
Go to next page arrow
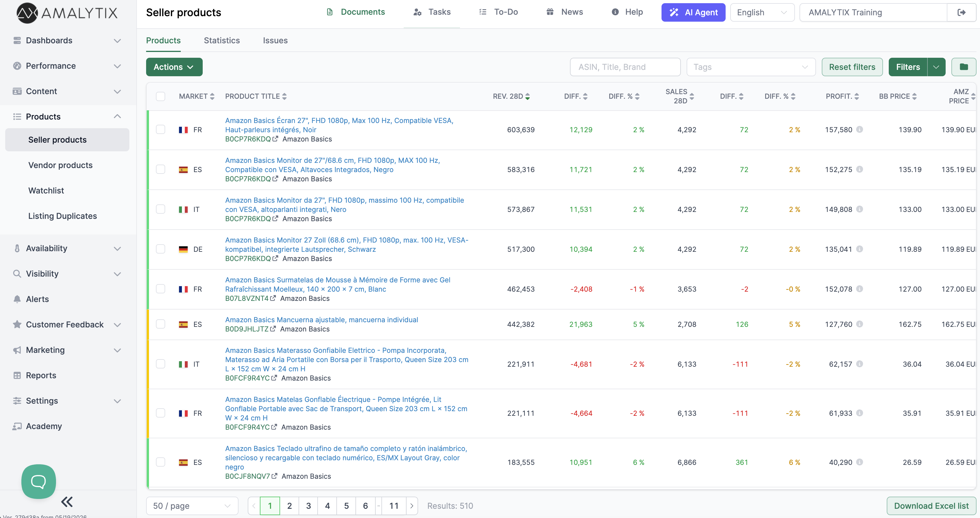412,506
